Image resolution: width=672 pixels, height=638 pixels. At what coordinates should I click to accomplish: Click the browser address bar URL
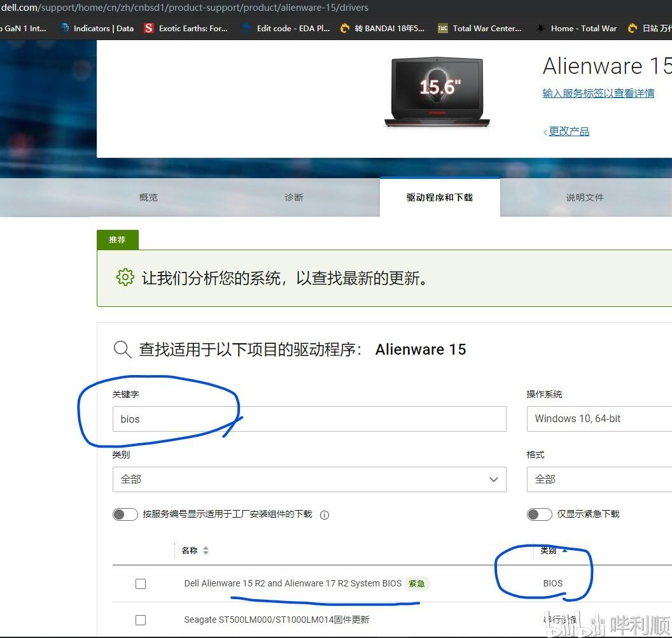tap(185, 7)
